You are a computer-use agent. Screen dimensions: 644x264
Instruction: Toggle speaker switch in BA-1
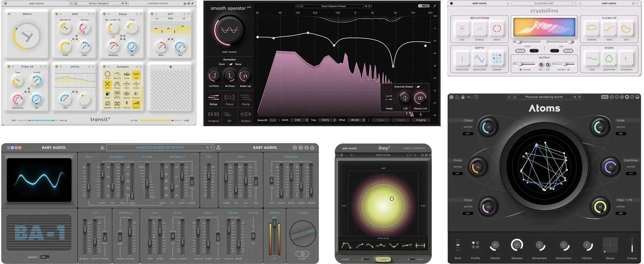45,257
